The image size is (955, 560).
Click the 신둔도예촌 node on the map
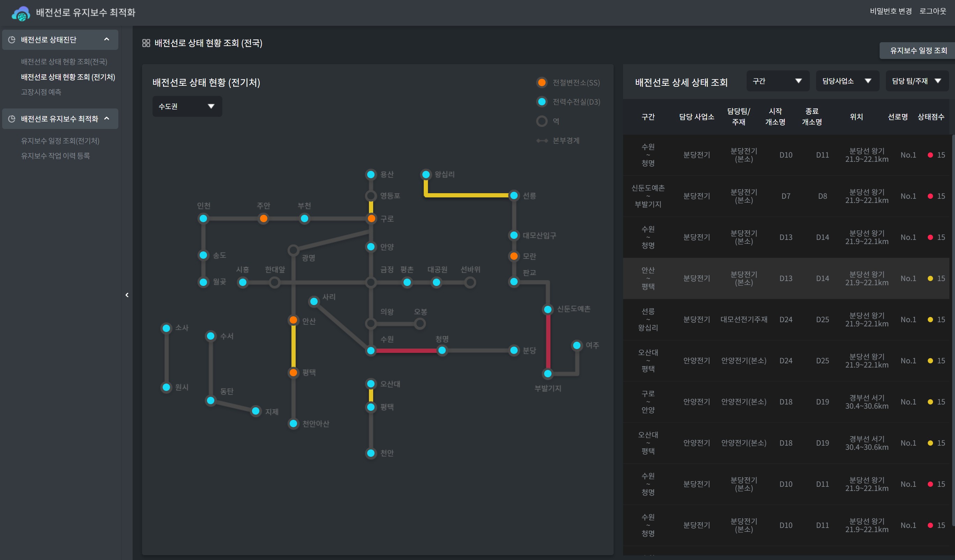(x=548, y=309)
